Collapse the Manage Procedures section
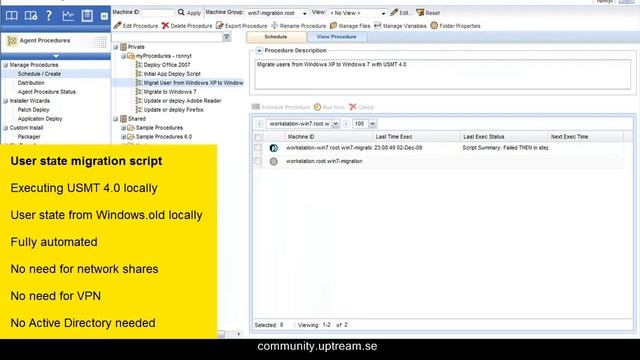The width and height of the screenshot is (640, 360). 5,65
